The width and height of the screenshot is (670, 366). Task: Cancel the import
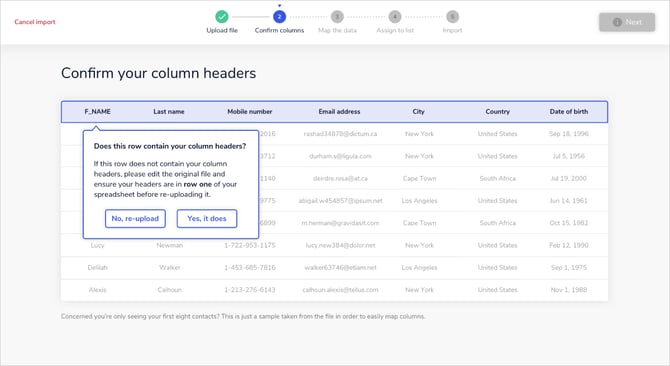coord(35,22)
